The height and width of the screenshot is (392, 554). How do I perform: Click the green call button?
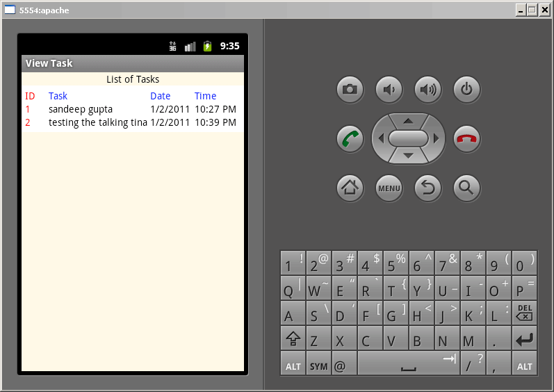pos(350,139)
